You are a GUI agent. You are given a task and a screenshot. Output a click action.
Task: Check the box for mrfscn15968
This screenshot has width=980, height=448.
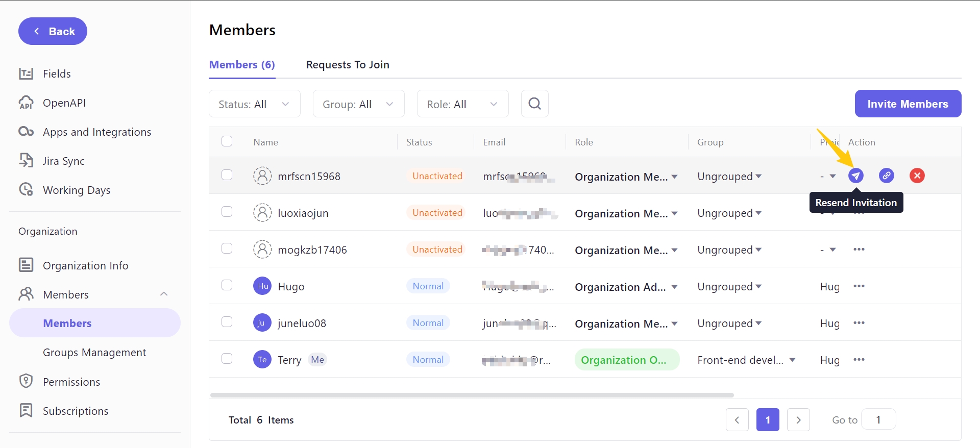(227, 175)
